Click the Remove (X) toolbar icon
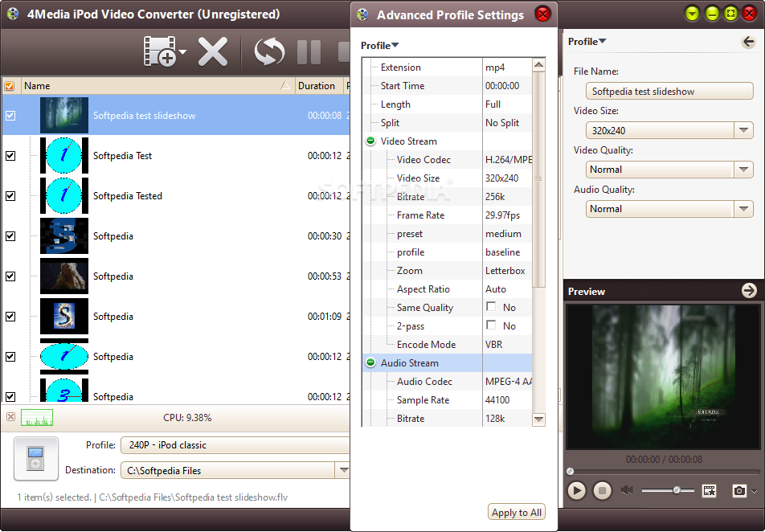Image resolution: width=765 pixels, height=532 pixels. (213, 51)
